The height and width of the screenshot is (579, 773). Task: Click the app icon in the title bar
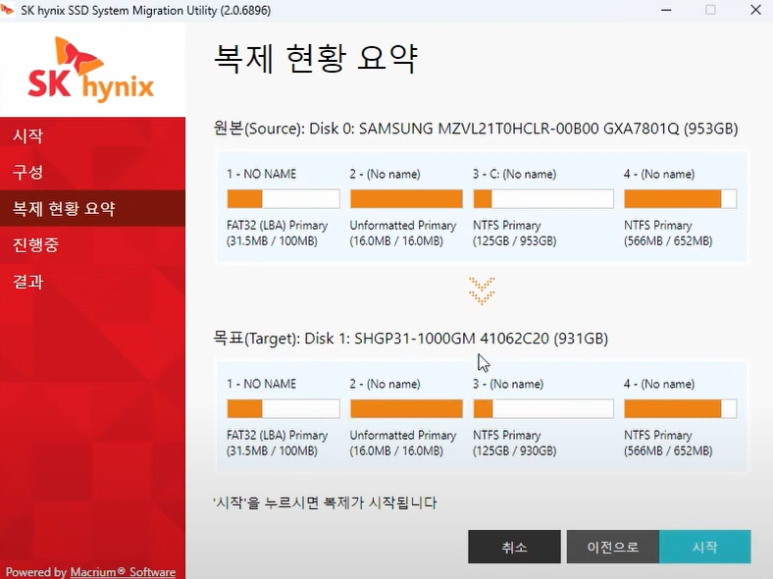coord(7,10)
